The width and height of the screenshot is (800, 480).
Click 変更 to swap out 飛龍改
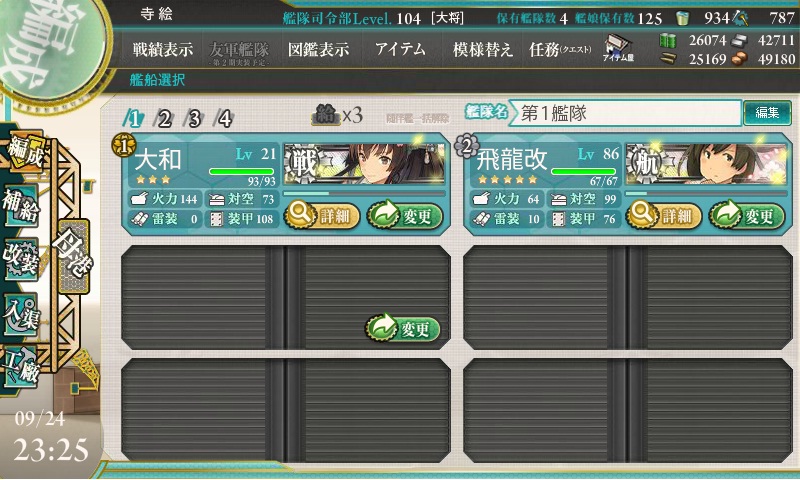[x=746, y=216]
